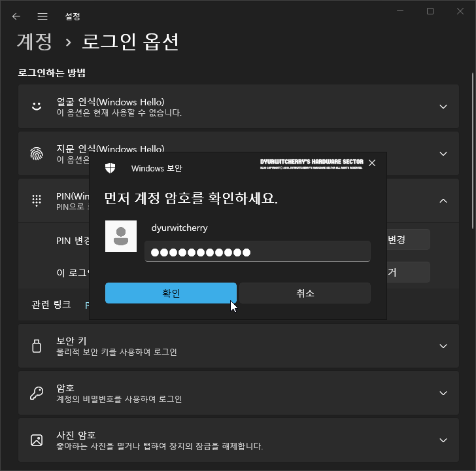Expand the 보안 키 section
The image size is (476, 471).
point(443,346)
